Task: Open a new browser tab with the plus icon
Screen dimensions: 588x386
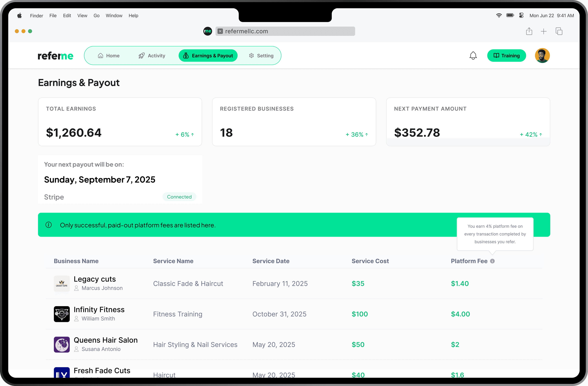Action: click(544, 31)
